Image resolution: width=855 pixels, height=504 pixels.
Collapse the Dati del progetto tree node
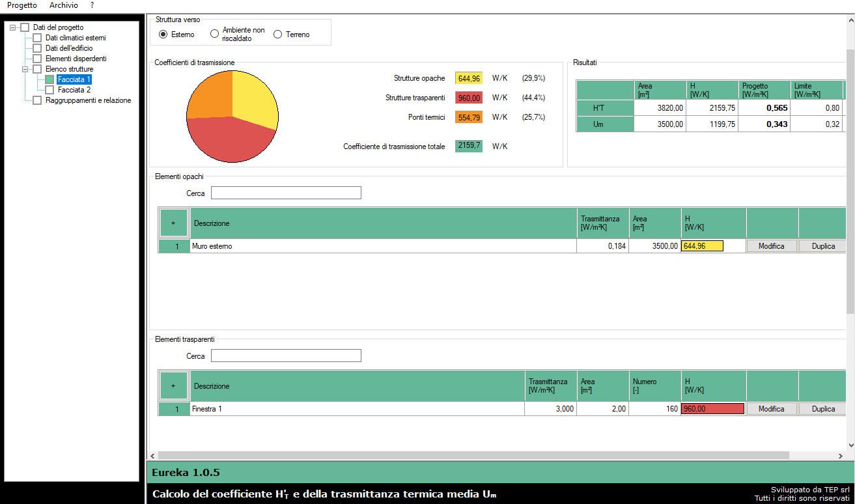(x=13, y=27)
